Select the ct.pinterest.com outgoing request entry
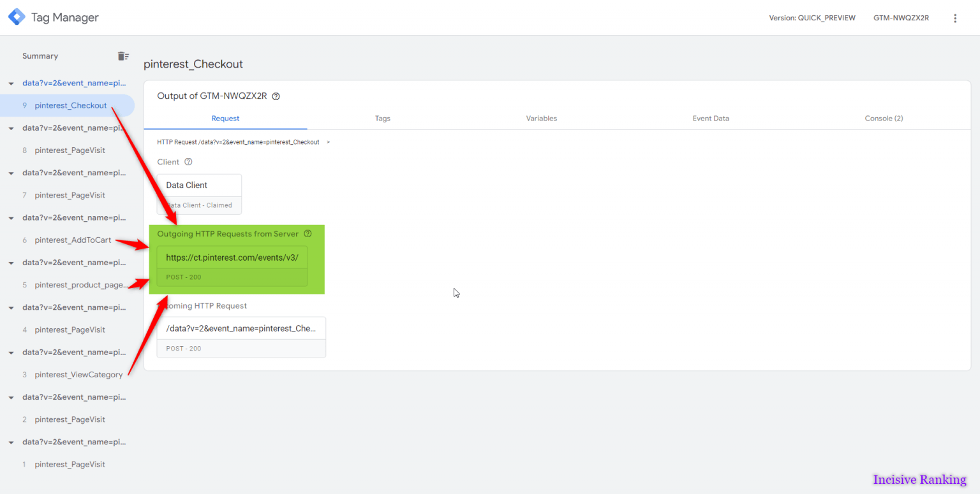980x494 pixels. [232, 258]
